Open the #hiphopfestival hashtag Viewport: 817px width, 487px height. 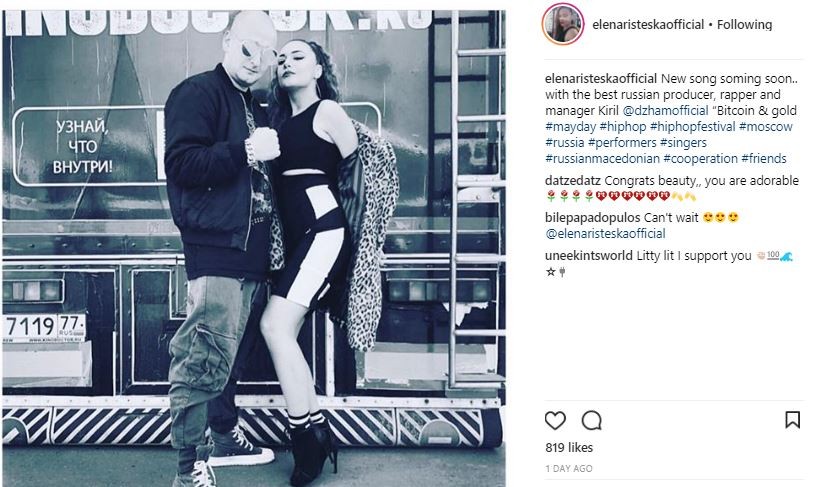click(x=692, y=127)
